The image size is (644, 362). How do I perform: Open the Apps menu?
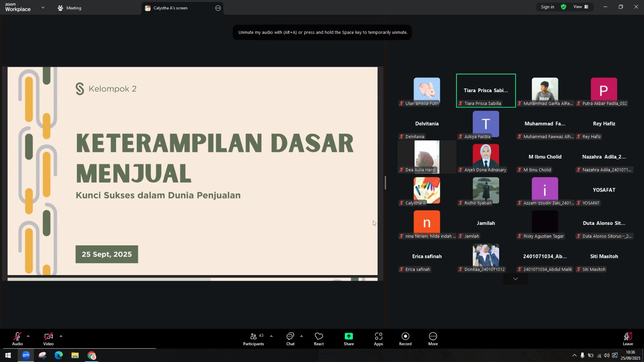tap(378, 339)
